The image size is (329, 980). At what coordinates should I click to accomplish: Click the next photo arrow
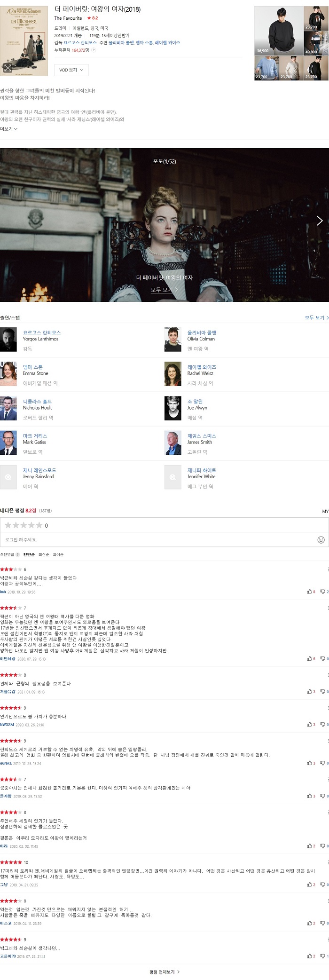coord(320,221)
